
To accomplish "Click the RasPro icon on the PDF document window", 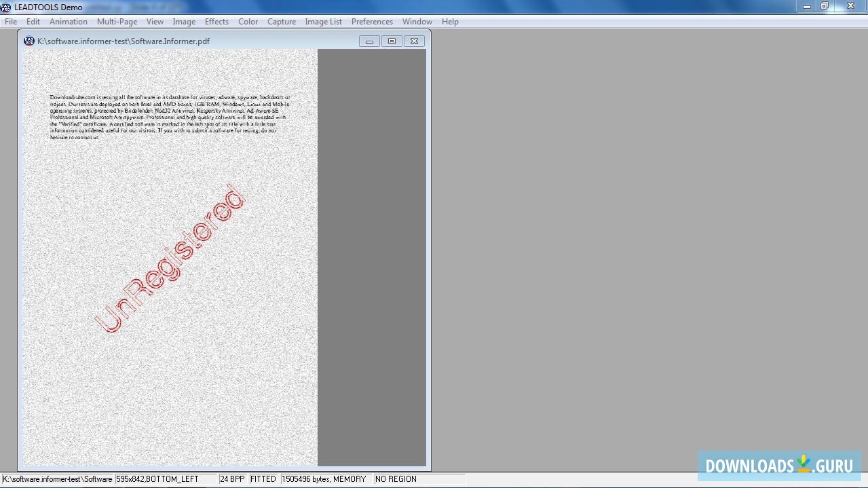I will point(29,41).
